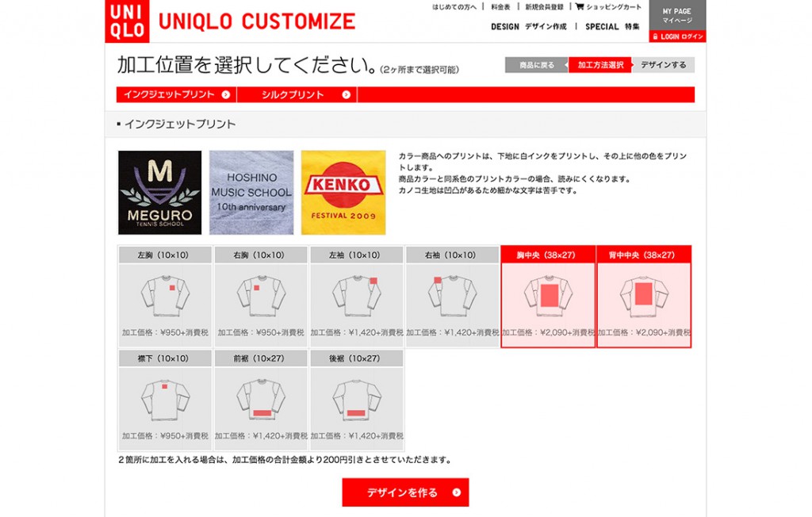This screenshot has height=517, width=812.
Task: Go to 商品に戻る step
Action: 537,65
